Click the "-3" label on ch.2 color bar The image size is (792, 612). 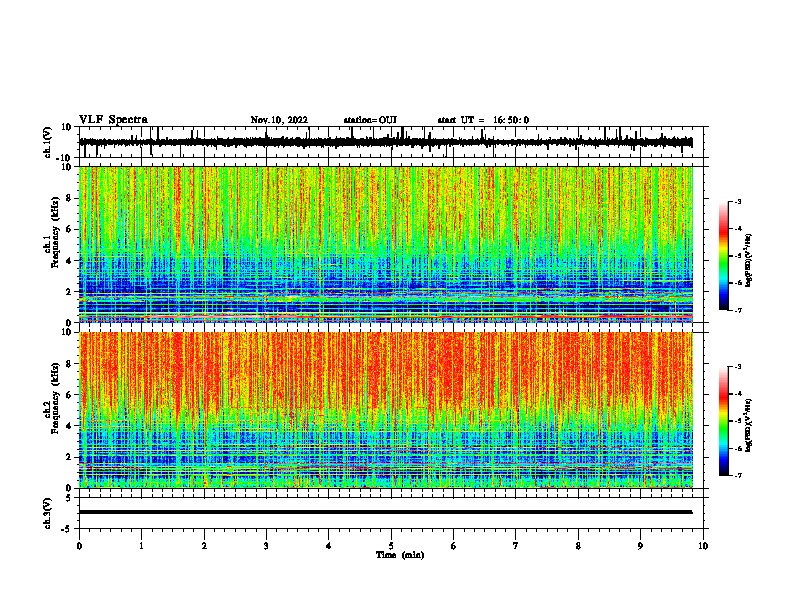click(737, 367)
